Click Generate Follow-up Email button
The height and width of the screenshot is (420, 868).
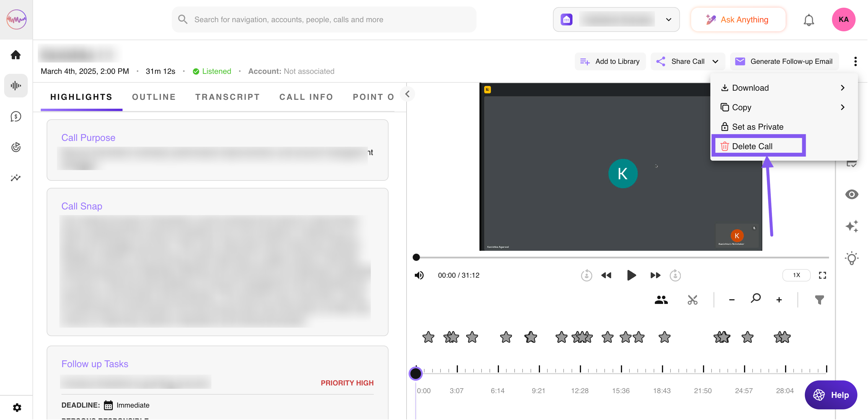(784, 61)
